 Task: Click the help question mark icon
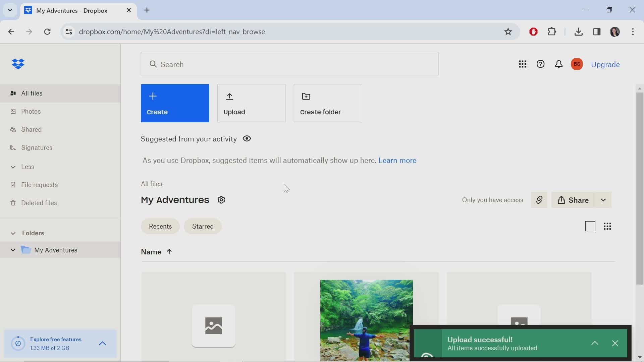point(541,64)
